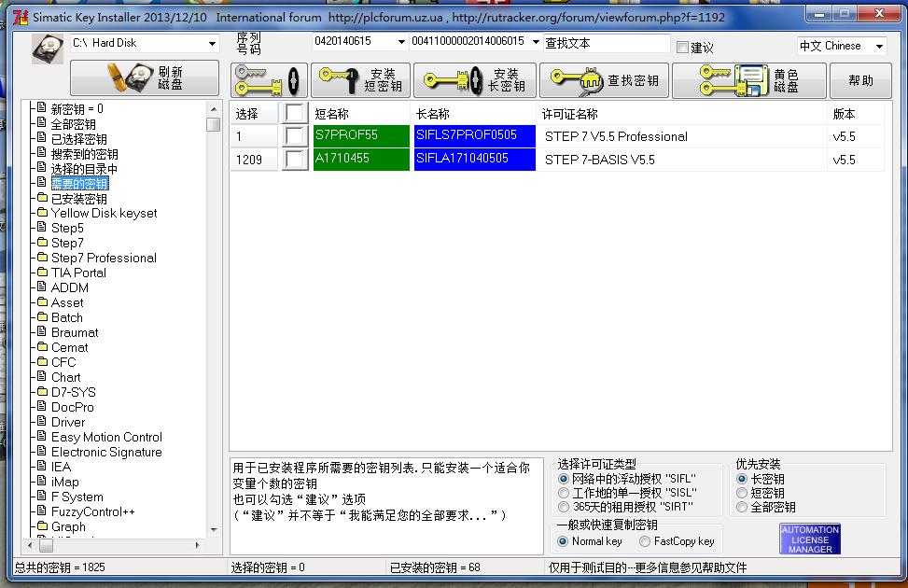Click the Help (帮助) button
Image resolution: width=908 pixels, height=588 pixels.
click(x=860, y=80)
